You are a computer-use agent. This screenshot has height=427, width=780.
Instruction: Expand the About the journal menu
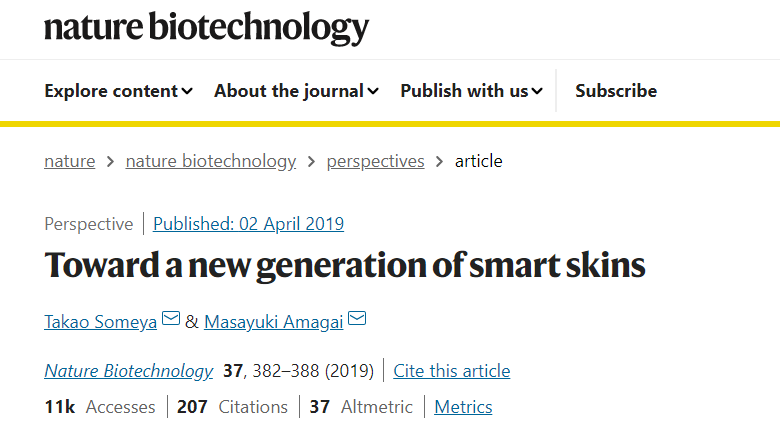[296, 91]
